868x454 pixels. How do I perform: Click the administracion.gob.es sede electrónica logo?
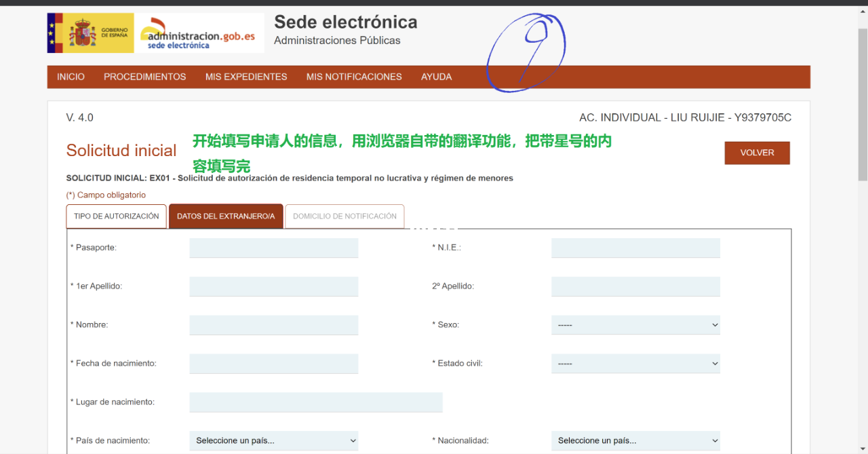[x=199, y=33]
